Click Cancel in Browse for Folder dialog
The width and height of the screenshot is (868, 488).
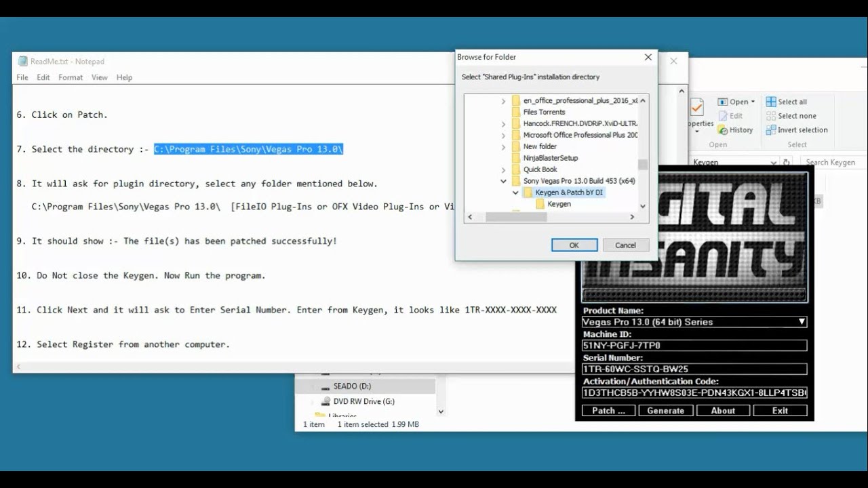point(625,245)
